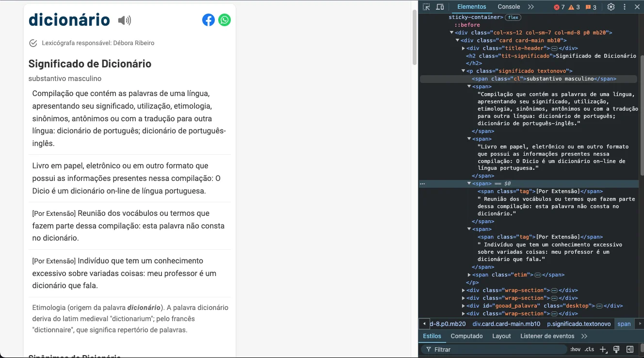Image resolution: width=644 pixels, height=358 pixels.
Task: Click the flex badge on sticky-container
Action: [x=513, y=17]
